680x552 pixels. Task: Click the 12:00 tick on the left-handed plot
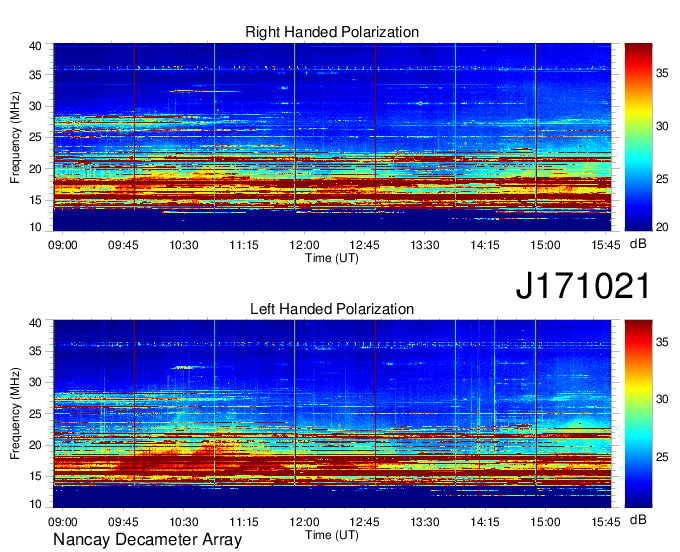(304, 522)
